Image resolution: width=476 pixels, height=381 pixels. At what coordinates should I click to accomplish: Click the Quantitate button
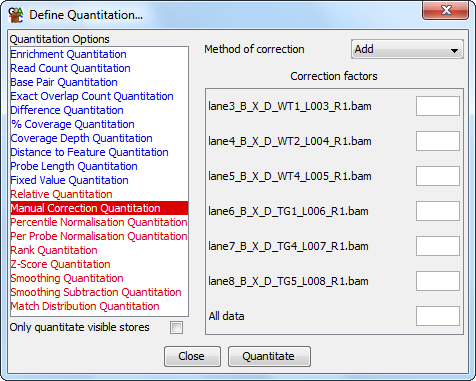(269, 356)
